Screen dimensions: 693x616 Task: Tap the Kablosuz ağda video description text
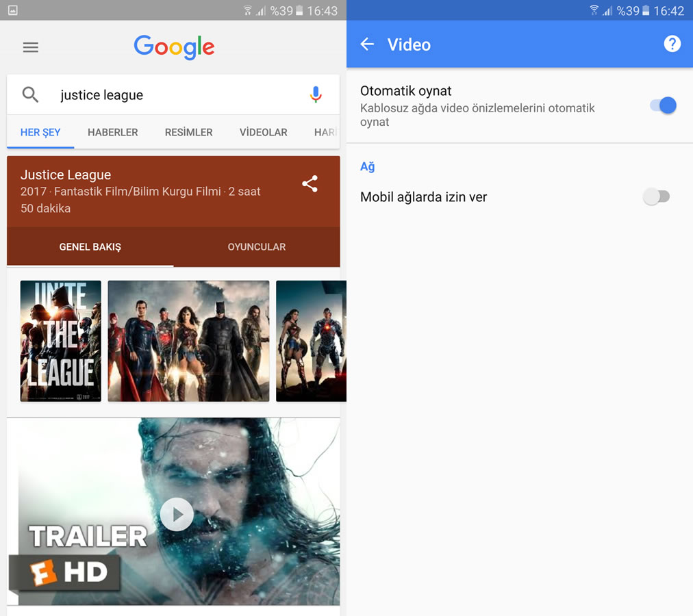coord(477,115)
